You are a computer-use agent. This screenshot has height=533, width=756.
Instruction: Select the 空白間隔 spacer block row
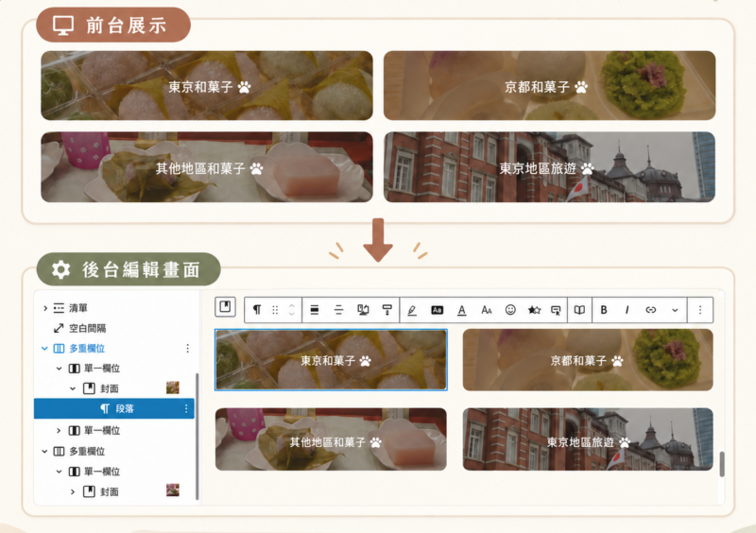coord(115,328)
